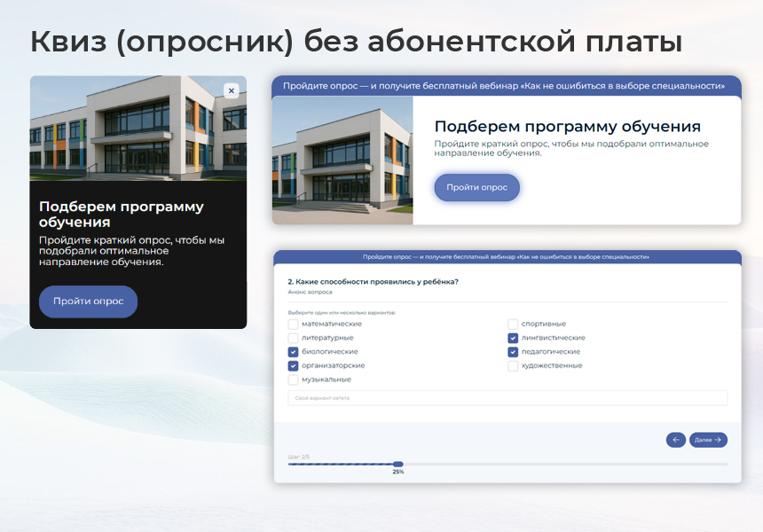Image resolution: width=763 pixels, height=532 pixels.
Task: Uncheck the биологические option
Action: click(294, 352)
